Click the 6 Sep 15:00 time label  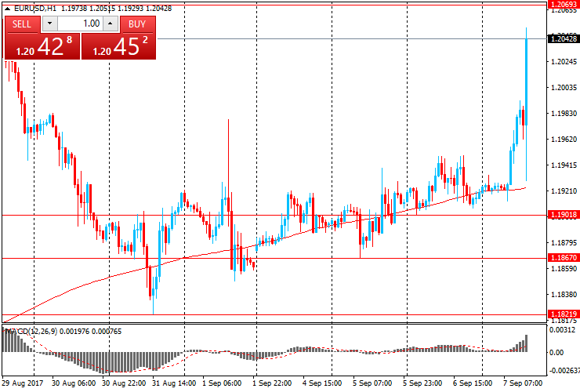click(473, 383)
